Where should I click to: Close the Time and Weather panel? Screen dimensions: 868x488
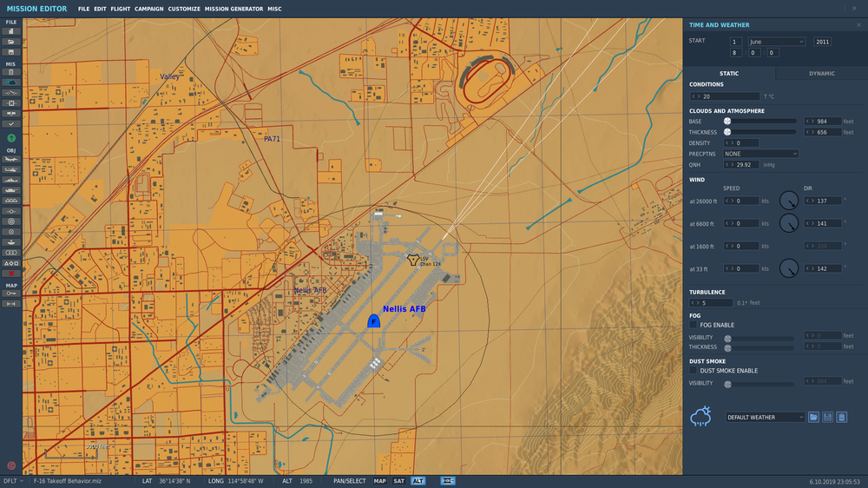tap(858, 25)
